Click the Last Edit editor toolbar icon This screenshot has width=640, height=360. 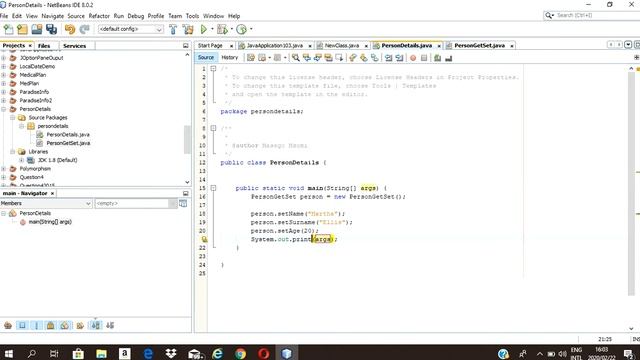pyautogui.click(x=251, y=58)
